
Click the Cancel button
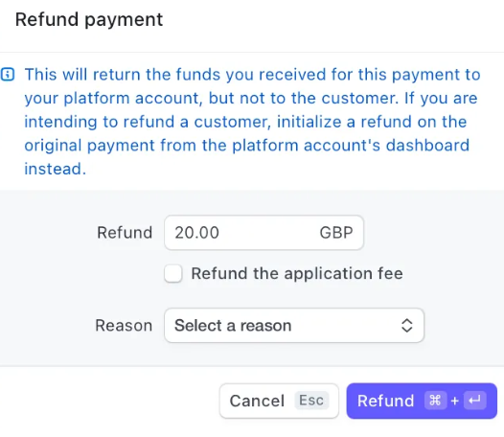click(x=279, y=401)
